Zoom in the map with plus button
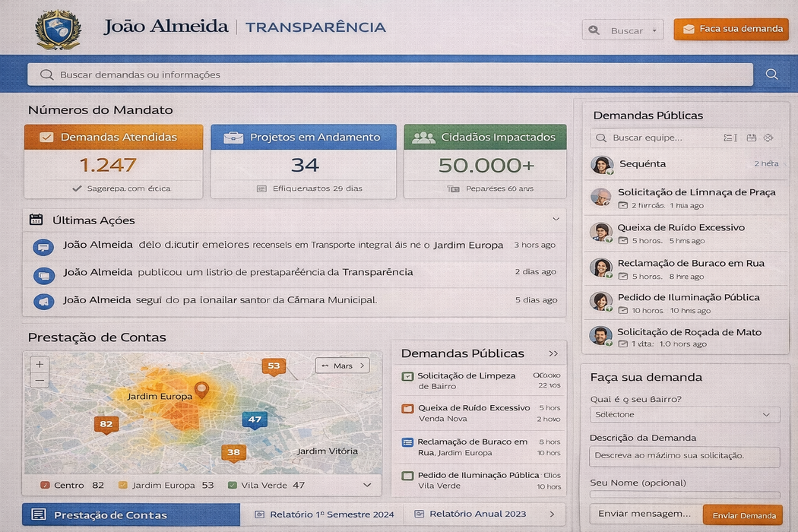The width and height of the screenshot is (798, 532). [x=40, y=365]
